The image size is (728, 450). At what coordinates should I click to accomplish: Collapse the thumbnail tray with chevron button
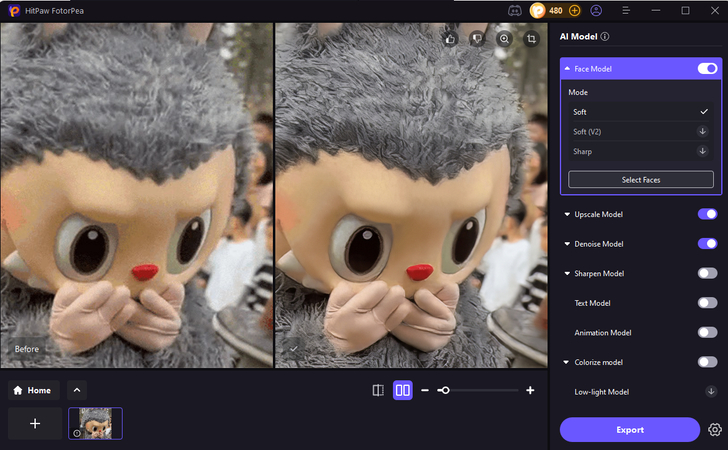click(77, 390)
